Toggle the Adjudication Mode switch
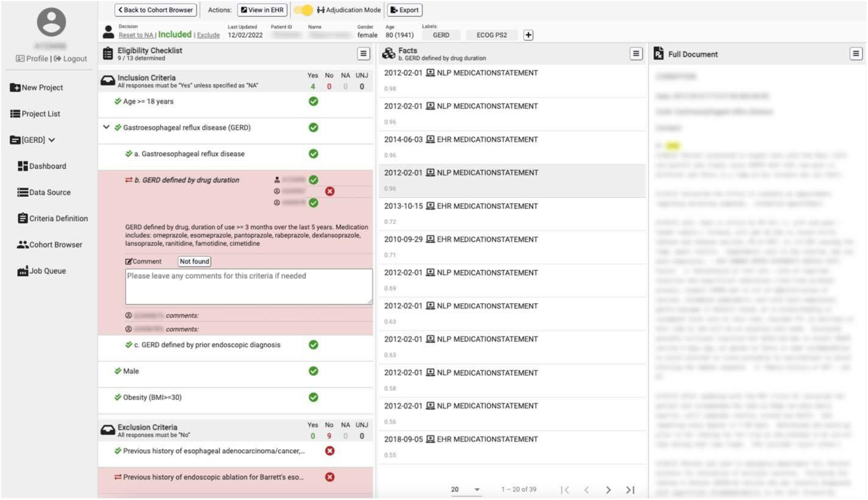 [x=304, y=10]
